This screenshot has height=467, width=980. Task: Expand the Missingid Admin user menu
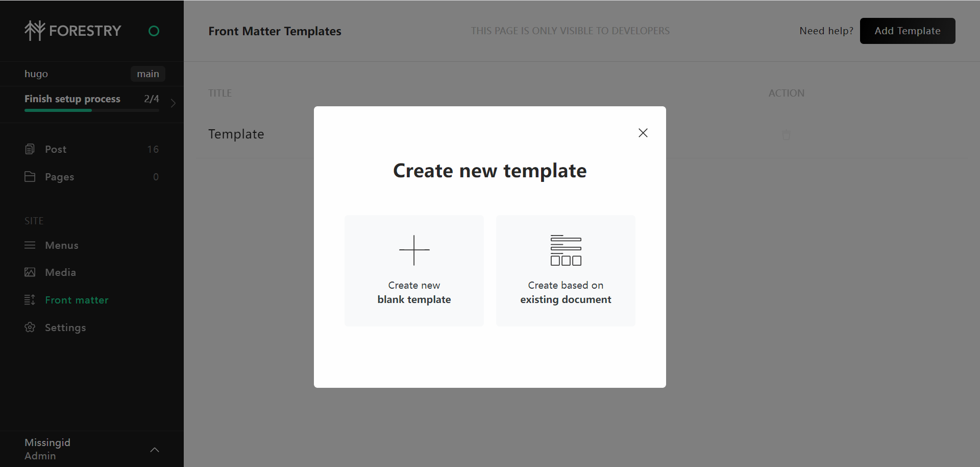tap(155, 450)
